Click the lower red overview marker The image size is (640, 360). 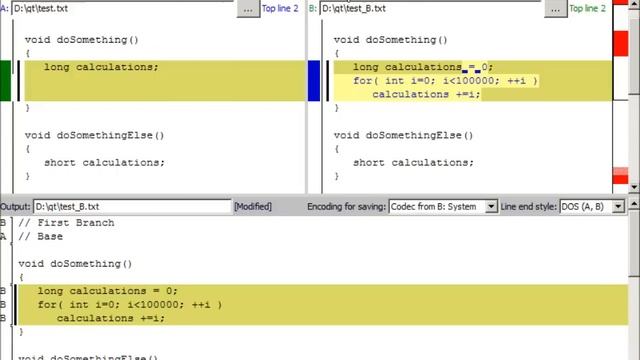[620, 179]
